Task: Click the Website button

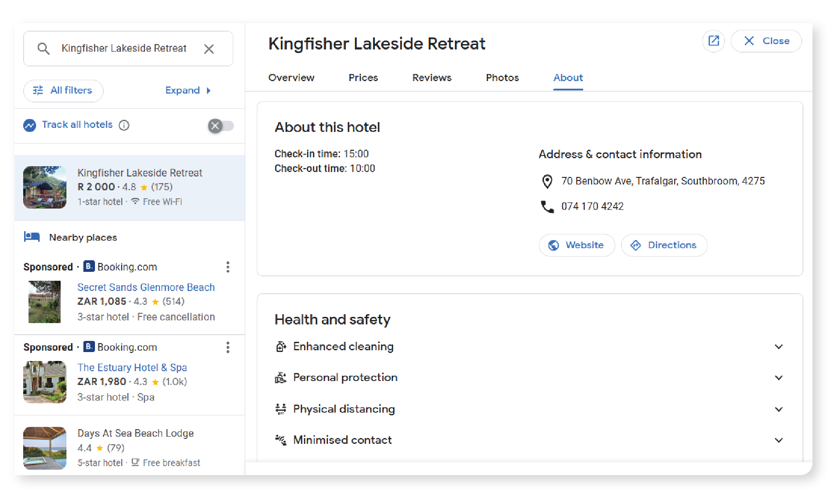Action: [577, 245]
